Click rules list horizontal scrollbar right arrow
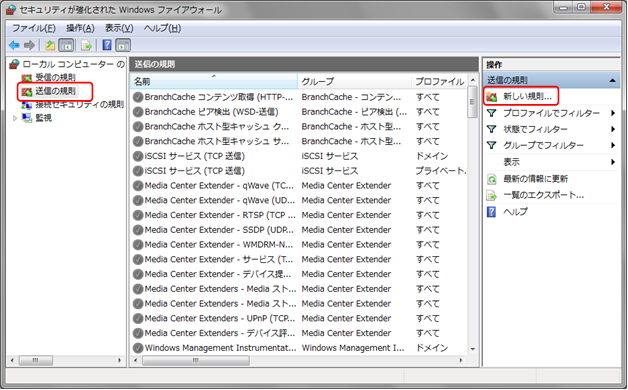Viewport: 628px width, 390px height. pos(461,360)
